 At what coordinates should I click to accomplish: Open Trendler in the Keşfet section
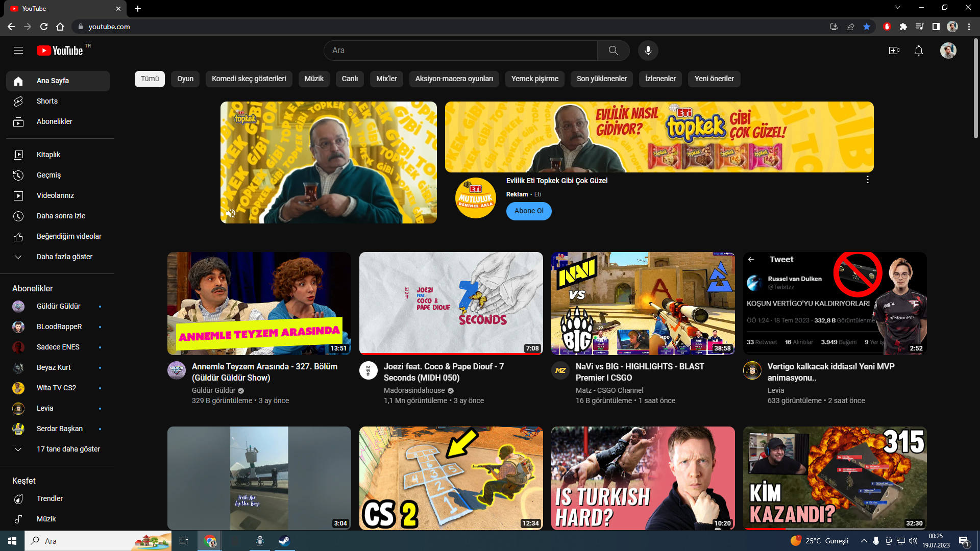pos(50,498)
